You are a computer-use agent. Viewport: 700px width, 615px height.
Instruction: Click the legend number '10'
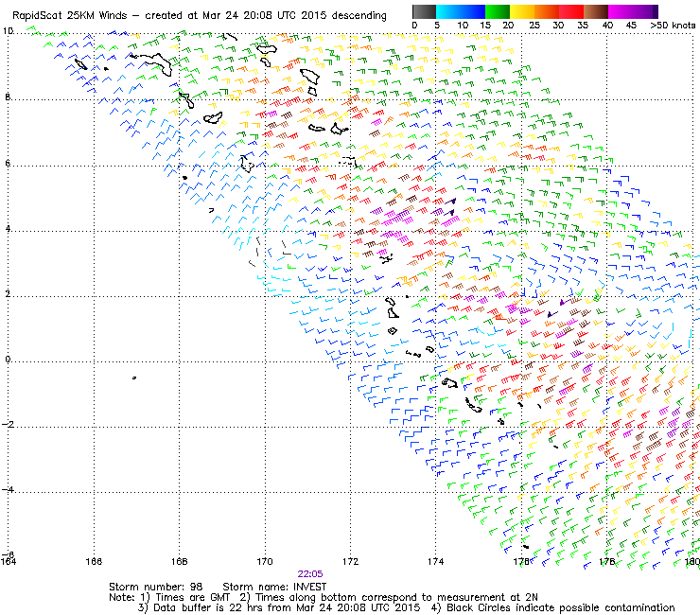tap(463, 26)
